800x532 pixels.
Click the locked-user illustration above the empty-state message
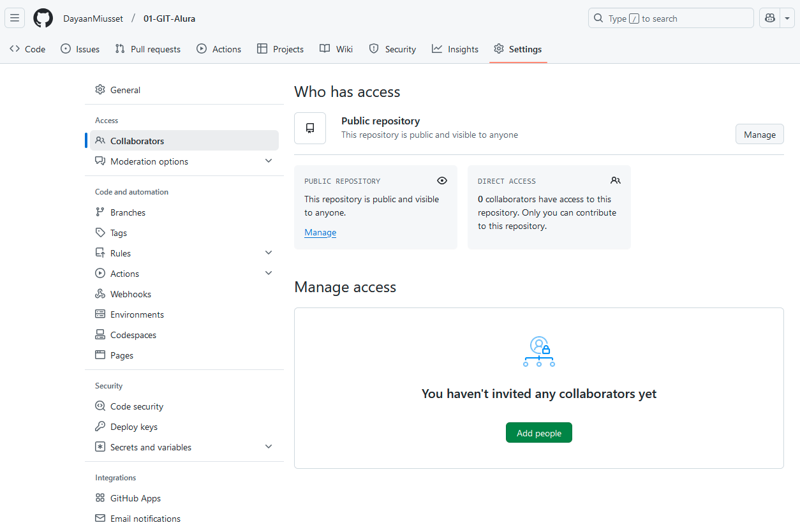[x=539, y=351]
